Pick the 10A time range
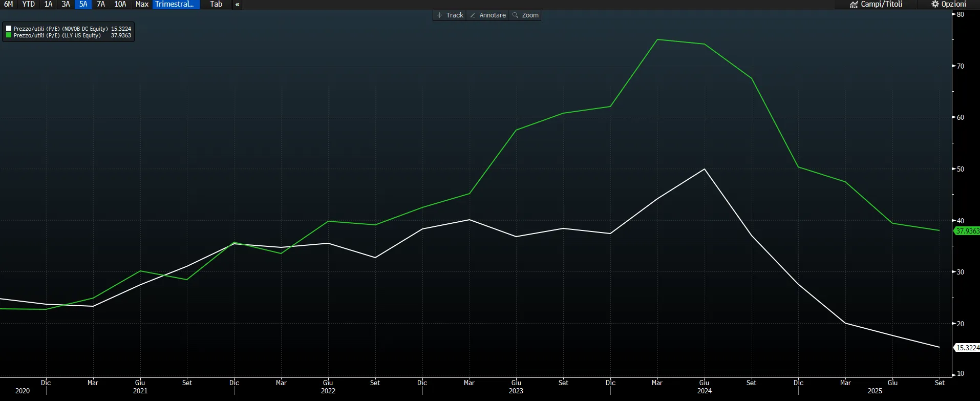This screenshot has width=980, height=401. tap(120, 4)
